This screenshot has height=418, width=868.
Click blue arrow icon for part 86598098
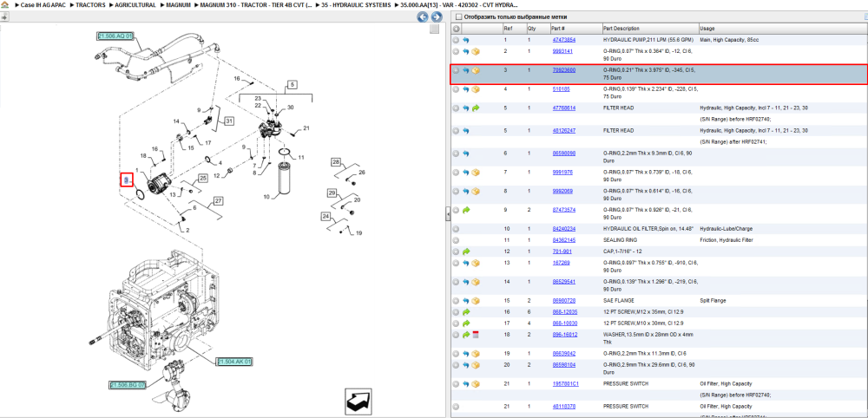[465, 153]
